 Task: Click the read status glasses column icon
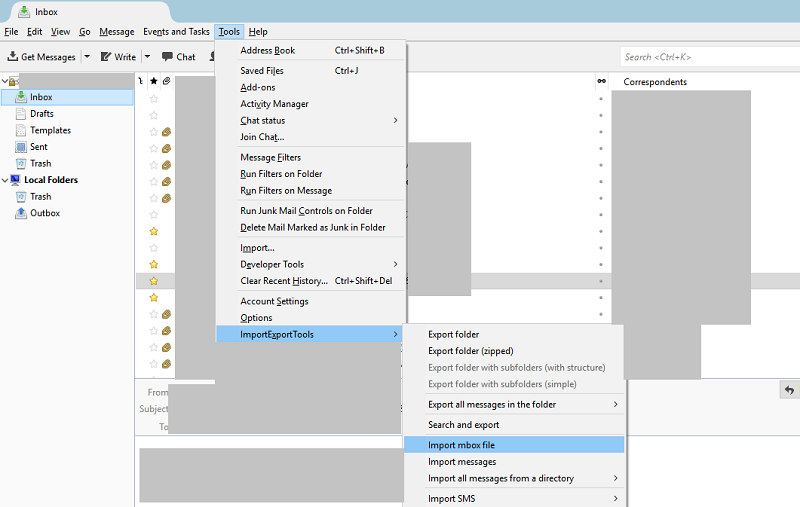click(x=602, y=81)
